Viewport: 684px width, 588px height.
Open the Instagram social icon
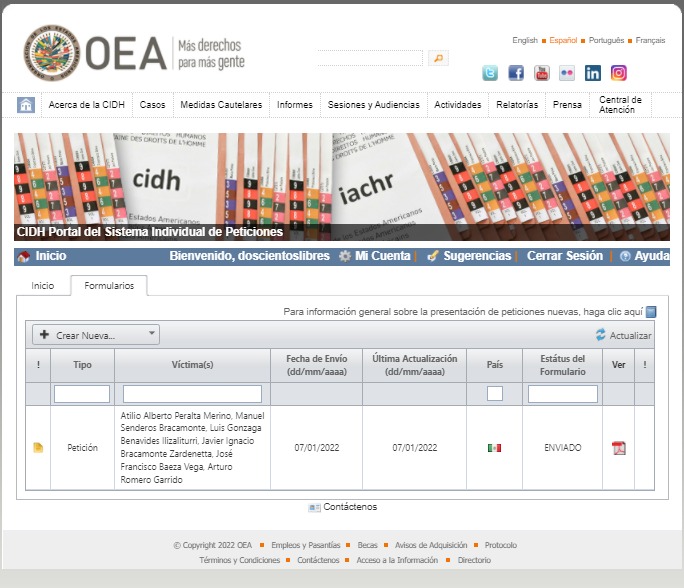click(619, 73)
